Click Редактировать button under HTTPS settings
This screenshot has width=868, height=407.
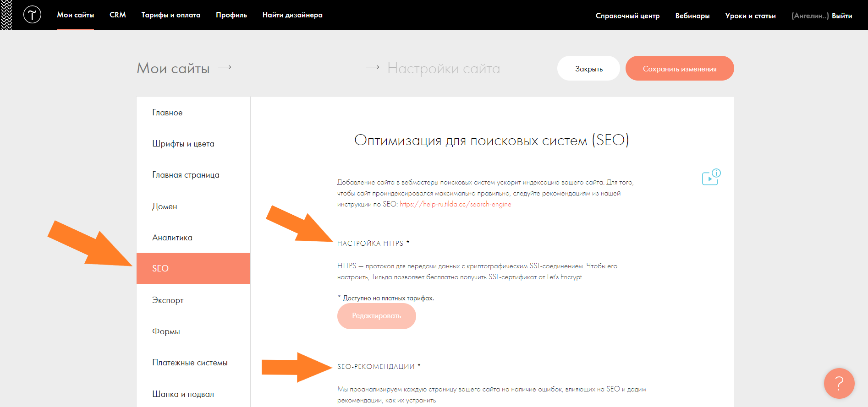point(377,316)
